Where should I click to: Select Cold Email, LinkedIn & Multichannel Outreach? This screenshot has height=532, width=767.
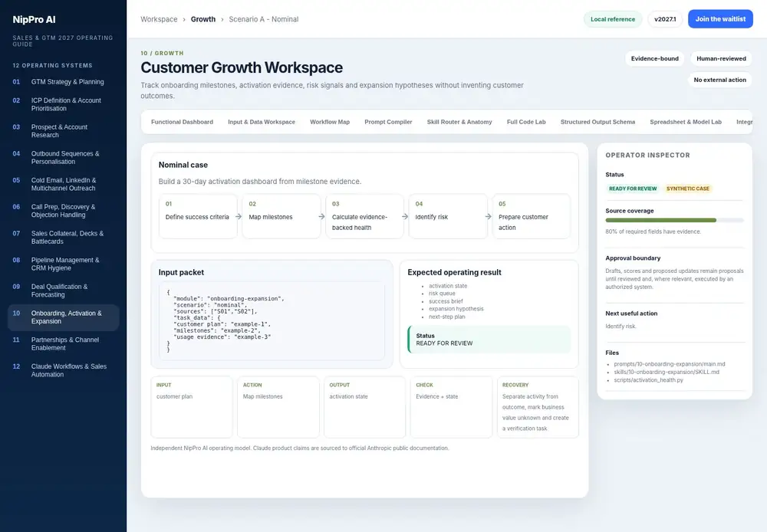coord(63,184)
